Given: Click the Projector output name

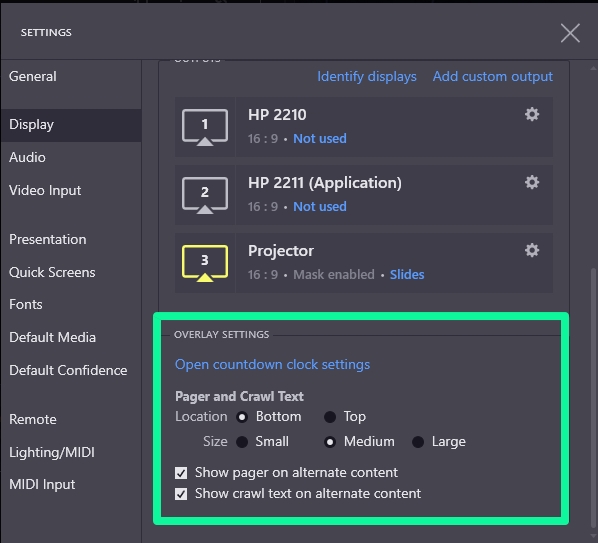Looking at the screenshot, I should pyautogui.click(x=281, y=251).
